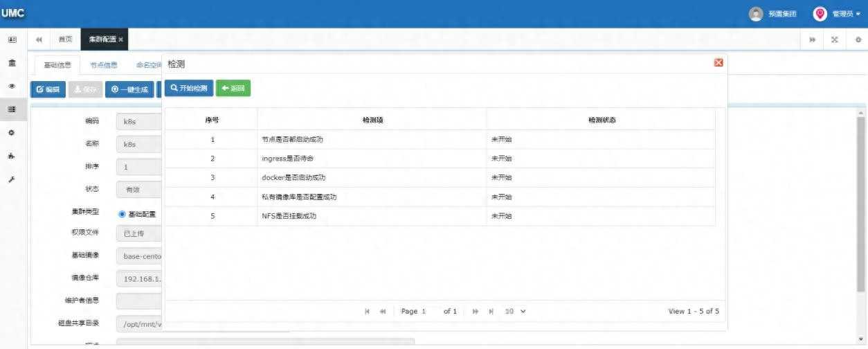Click the 编辑 button

pos(48,89)
